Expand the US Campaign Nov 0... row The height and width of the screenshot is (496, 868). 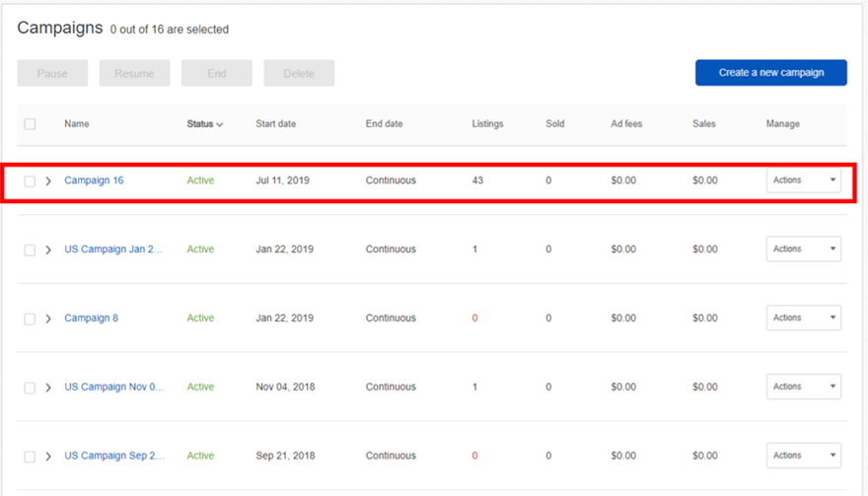(48, 388)
